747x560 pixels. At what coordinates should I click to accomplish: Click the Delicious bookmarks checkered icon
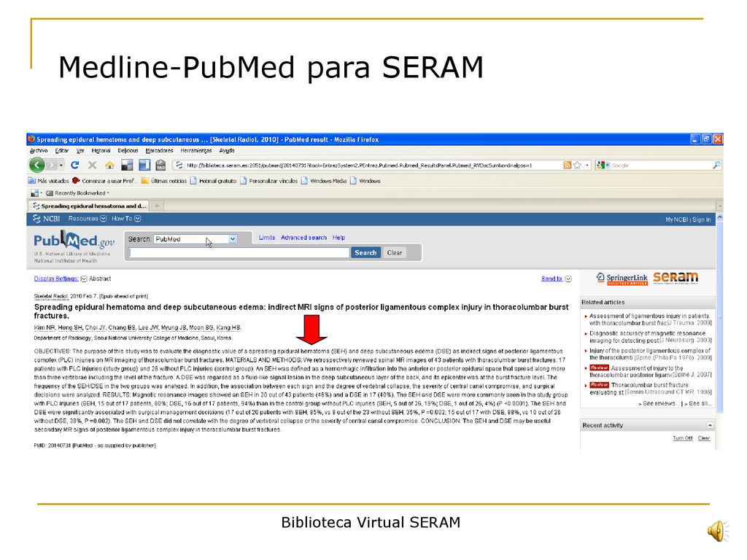coord(127,166)
